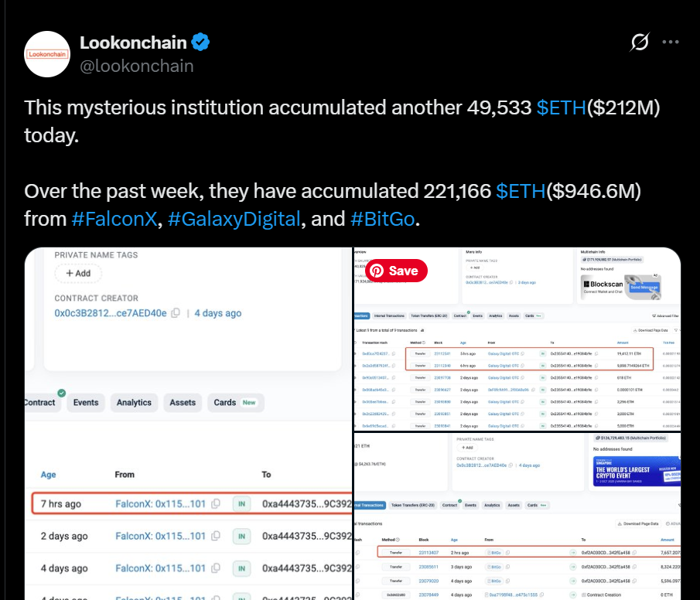The height and width of the screenshot is (600, 700).
Task: Switch to the Analytics tab
Action: coord(134,402)
